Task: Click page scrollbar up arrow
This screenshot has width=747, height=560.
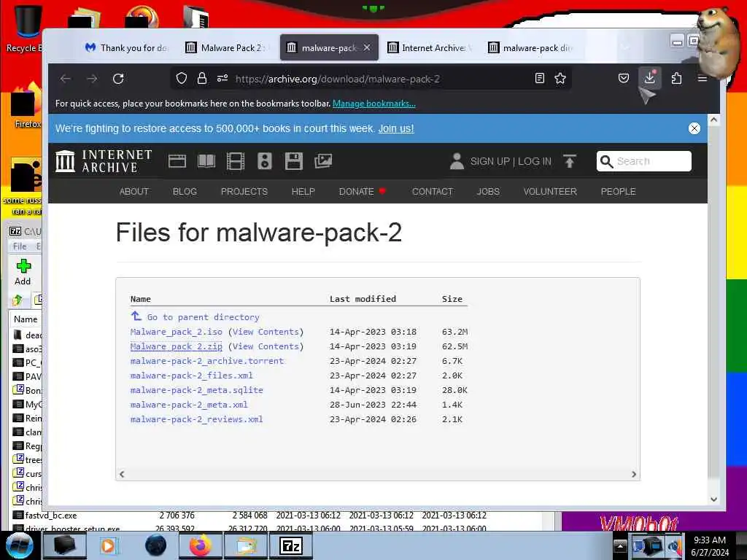Action: tap(713, 120)
